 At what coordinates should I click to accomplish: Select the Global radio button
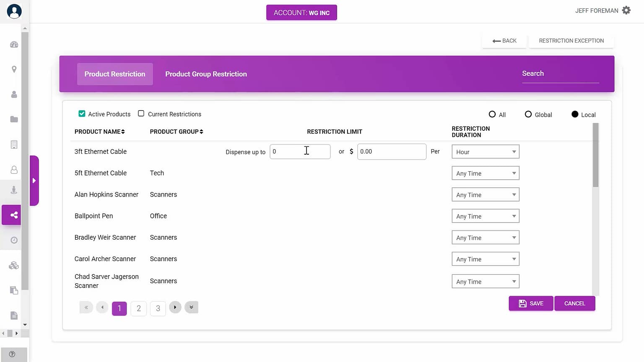(x=528, y=114)
